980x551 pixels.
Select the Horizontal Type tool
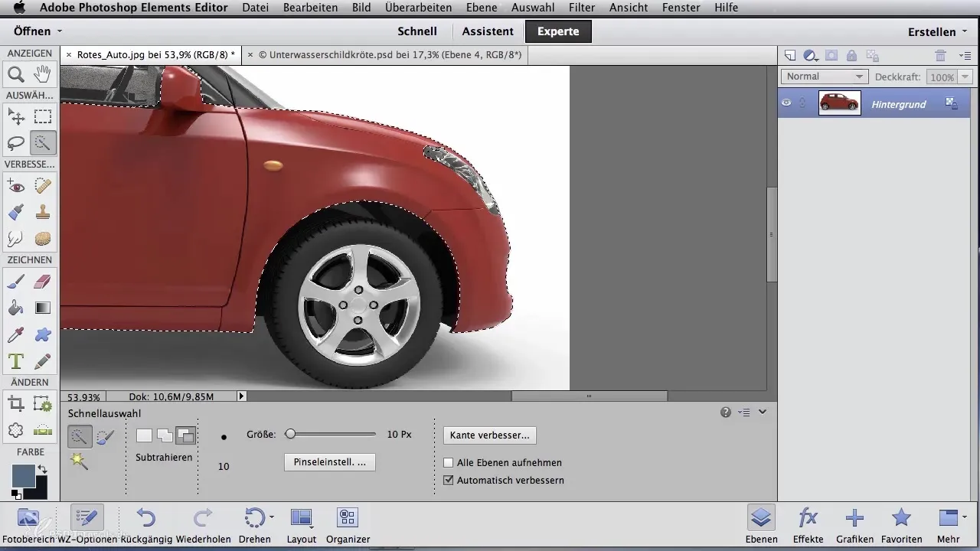(15, 360)
